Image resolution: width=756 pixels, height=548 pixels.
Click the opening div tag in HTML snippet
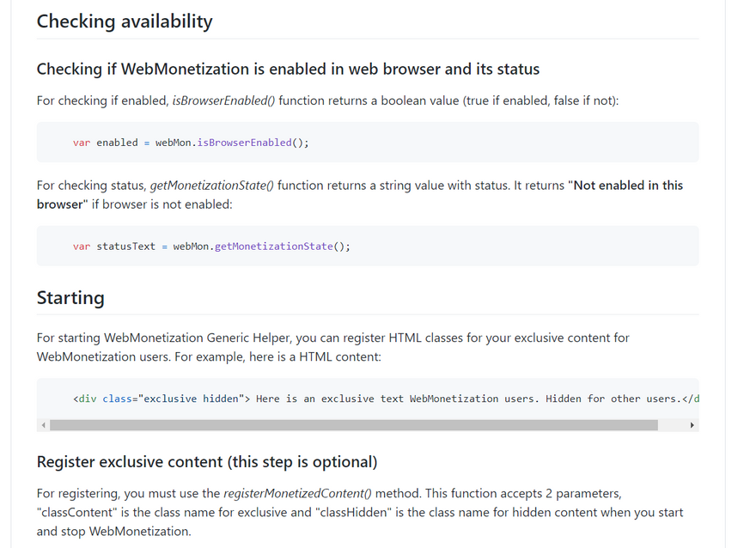[85, 399]
